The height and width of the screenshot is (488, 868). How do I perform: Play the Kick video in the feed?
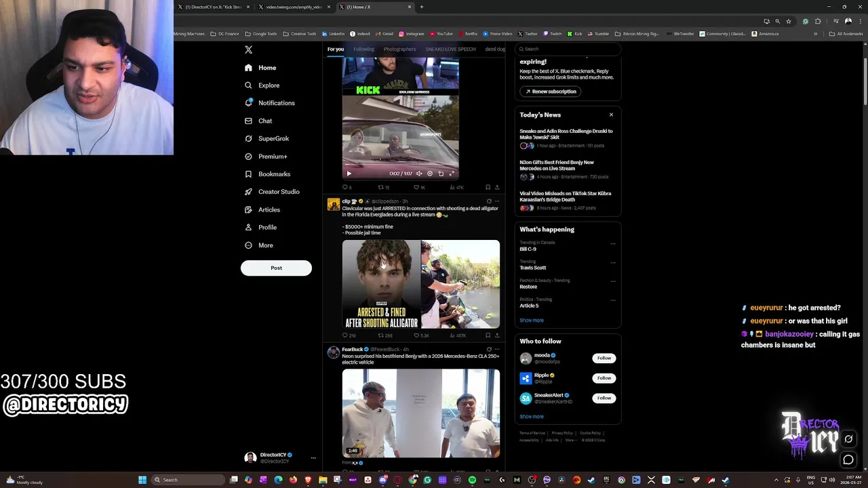tap(349, 174)
